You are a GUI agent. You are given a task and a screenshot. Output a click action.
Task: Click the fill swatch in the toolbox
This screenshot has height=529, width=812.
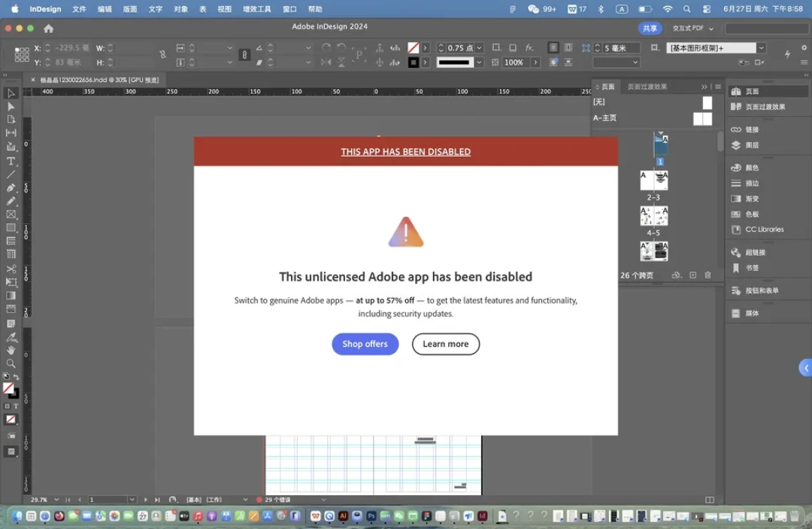(x=8, y=388)
